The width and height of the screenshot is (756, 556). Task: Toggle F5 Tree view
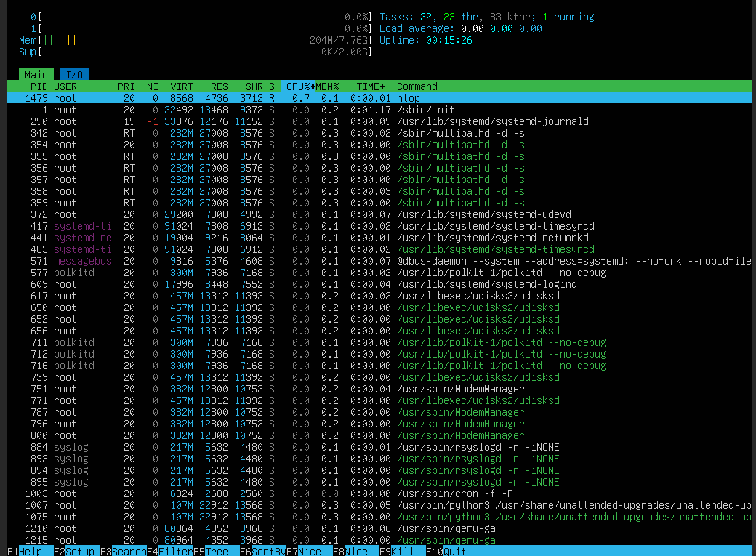tap(217, 551)
